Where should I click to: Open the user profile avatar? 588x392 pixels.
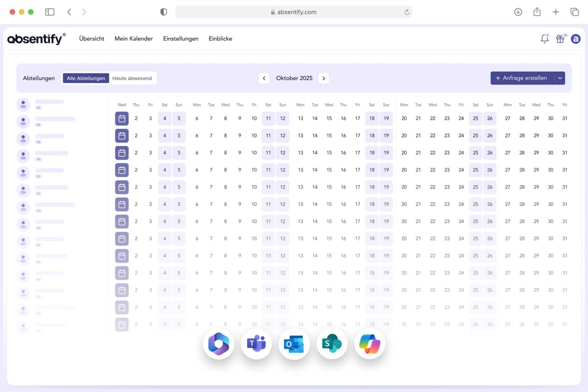click(x=575, y=39)
